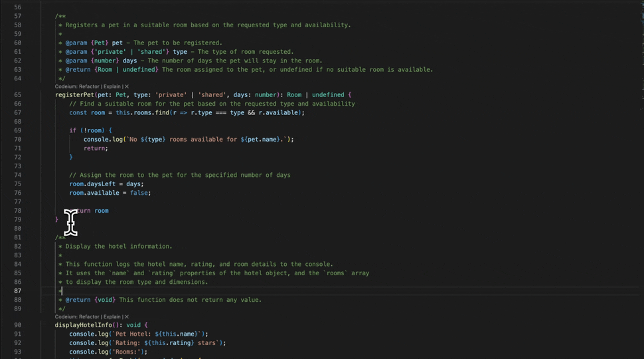Click 'const room' declaration on line 67
The width and height of the screenshot is (644, 359).
click(87, 112)
